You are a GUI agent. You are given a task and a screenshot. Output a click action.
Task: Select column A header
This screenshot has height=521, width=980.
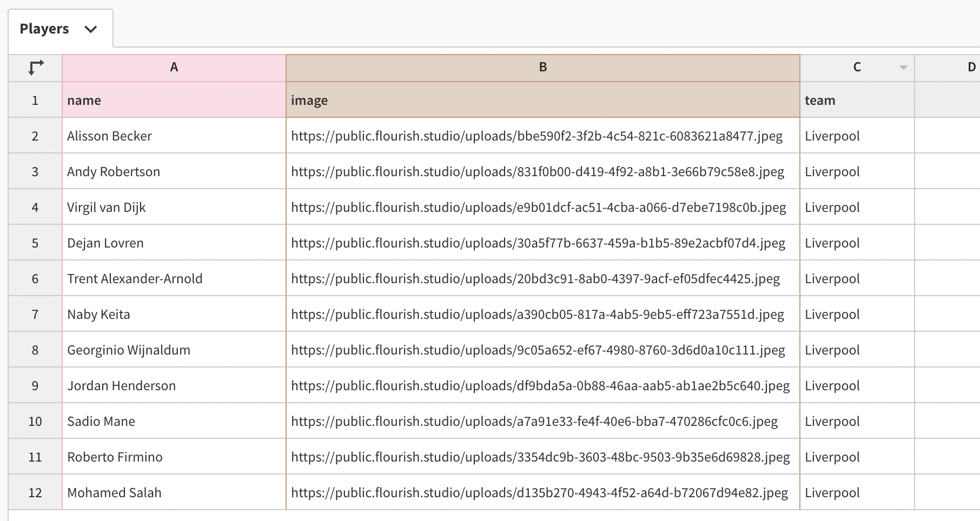tap(174, 68)
